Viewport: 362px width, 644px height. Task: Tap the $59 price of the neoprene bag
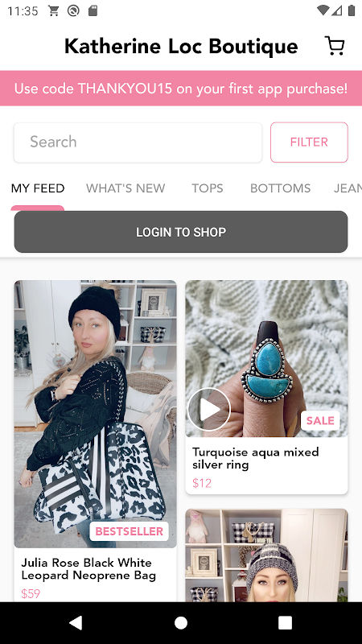pos(31,593)
